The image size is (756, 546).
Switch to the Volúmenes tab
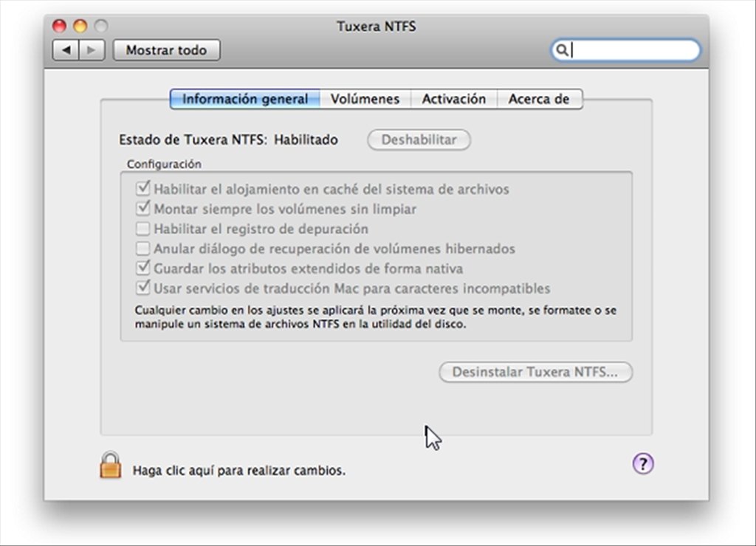(x=365, y=99)
